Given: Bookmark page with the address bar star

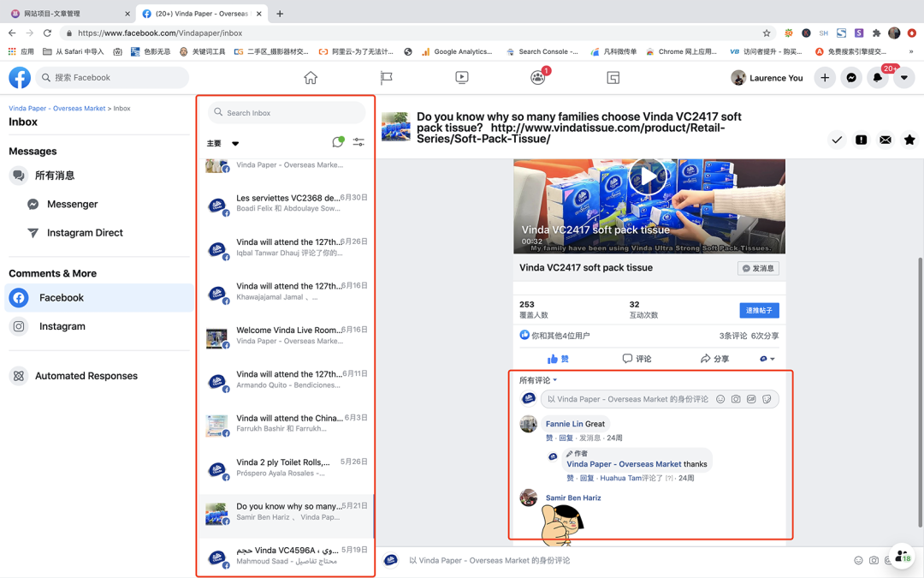Looking at the screenshot, I should click(767, 33).
